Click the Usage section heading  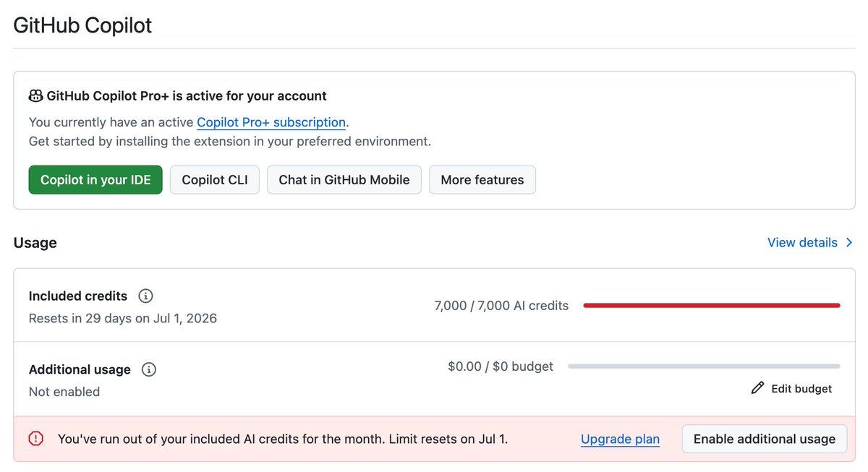coord(35,243)
